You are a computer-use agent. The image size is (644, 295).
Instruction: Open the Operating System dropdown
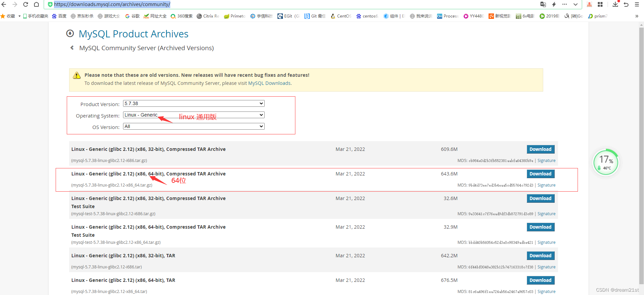194,115
